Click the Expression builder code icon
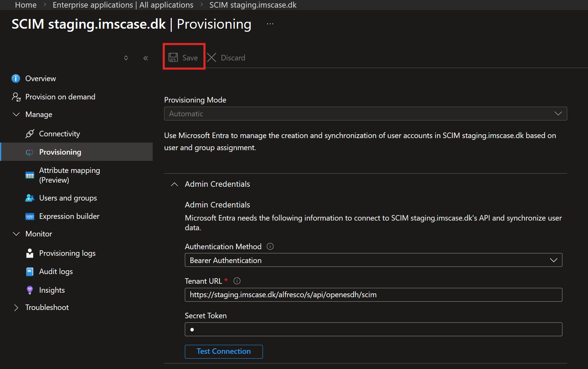The width and height of the screenshot is (588, 369). tap(30, 216)
